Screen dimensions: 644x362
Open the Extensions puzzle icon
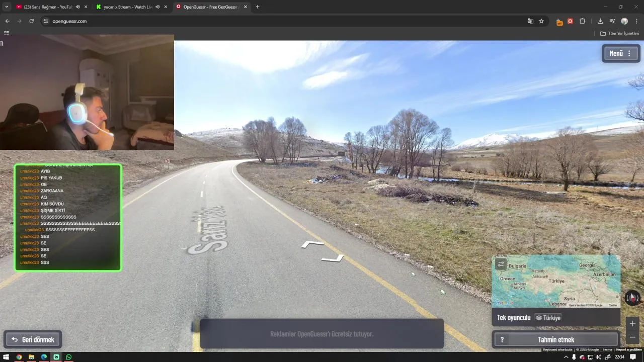pos(582,21)
